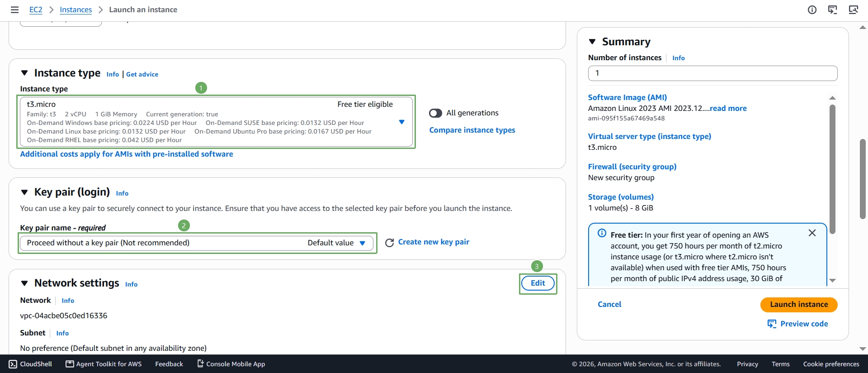
Task: Click the Preview code link
Action: coord(798,324)
